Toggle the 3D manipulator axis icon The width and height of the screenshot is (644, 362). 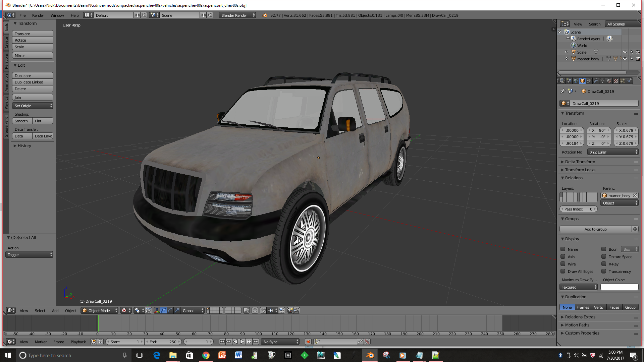click(x=157, y=310)
